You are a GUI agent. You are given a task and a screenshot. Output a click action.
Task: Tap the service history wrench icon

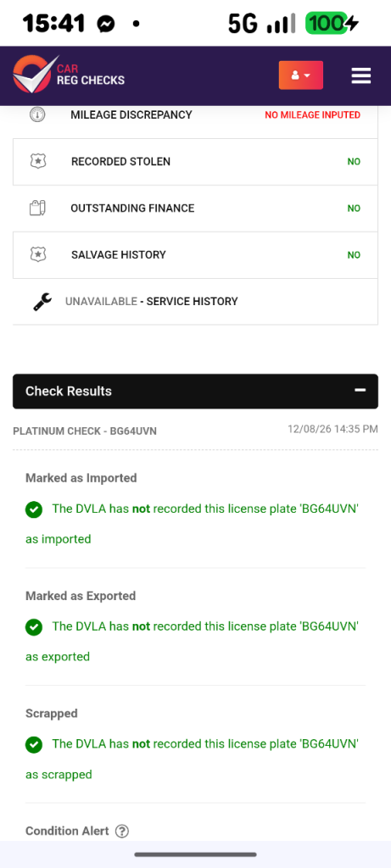42,302
